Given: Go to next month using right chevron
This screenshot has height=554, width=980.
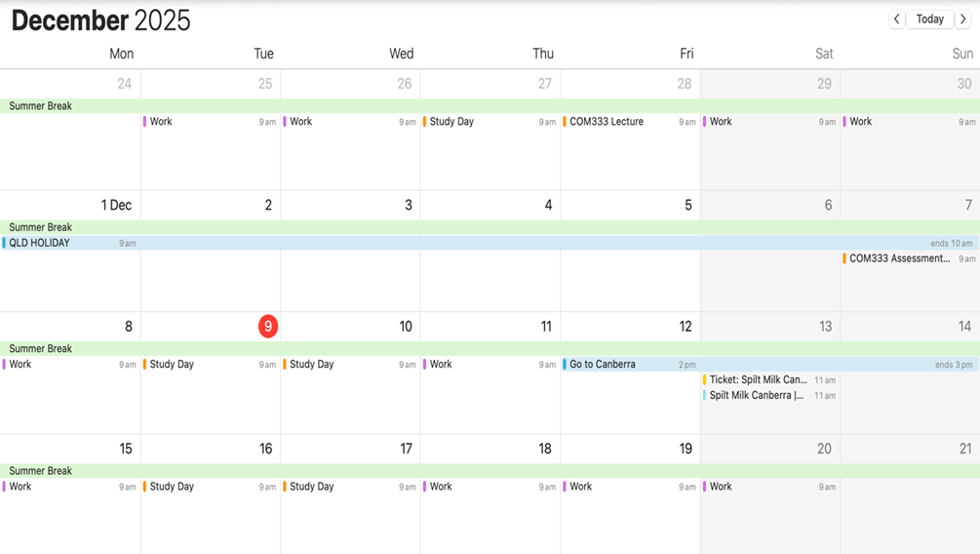Looking at the screenshot, I should click(963, 20).
